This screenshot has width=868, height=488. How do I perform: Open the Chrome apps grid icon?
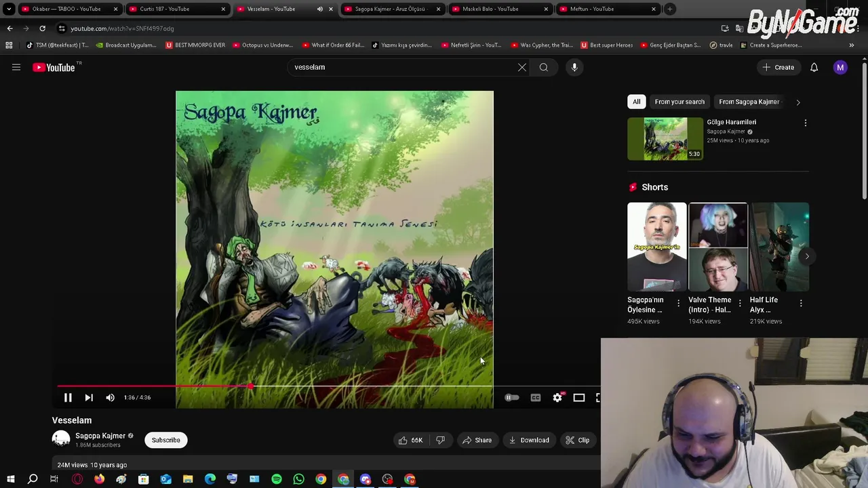[x=9, y=45]
